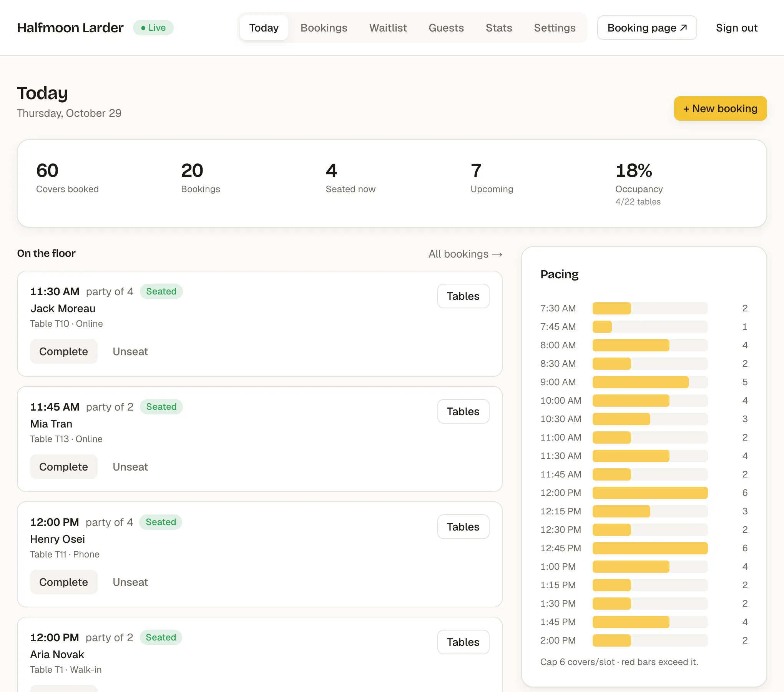Viewport: 784px width, 692px height.
Task: Click the Thursday, October 29 date
Action: [x=69, y=113]
